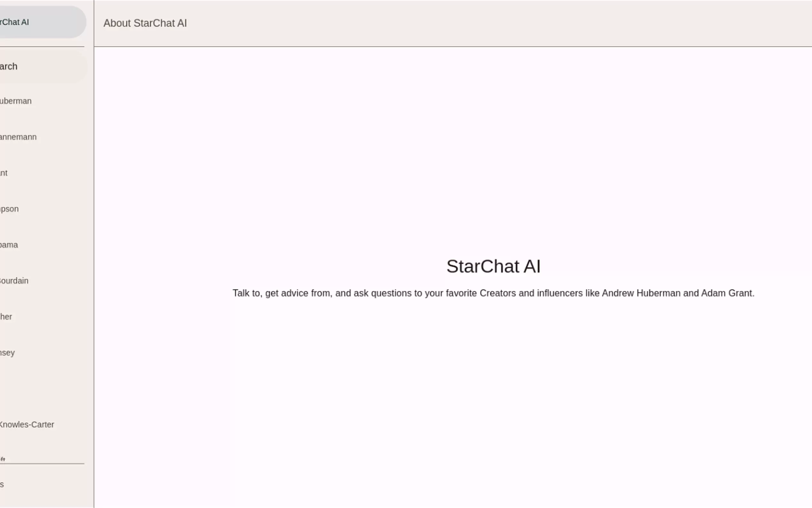Click bottom sidebar item ending in 's'

point(3,484)
